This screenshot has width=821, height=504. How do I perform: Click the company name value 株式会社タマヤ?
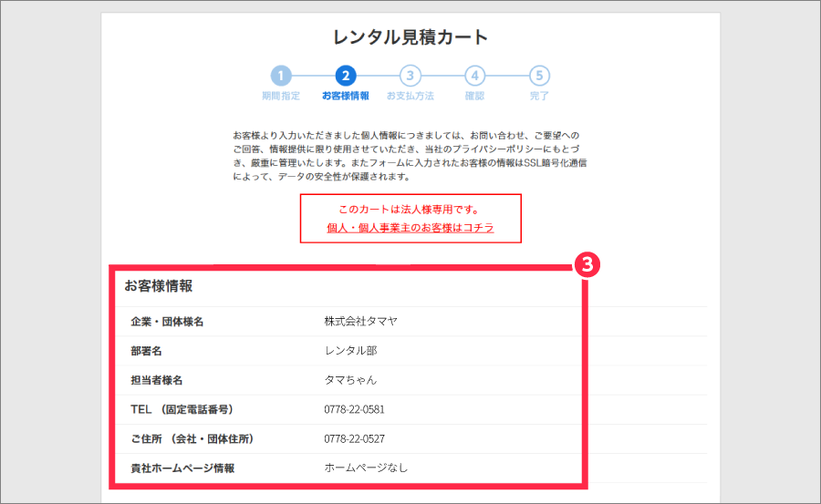(x=360, y=321)
